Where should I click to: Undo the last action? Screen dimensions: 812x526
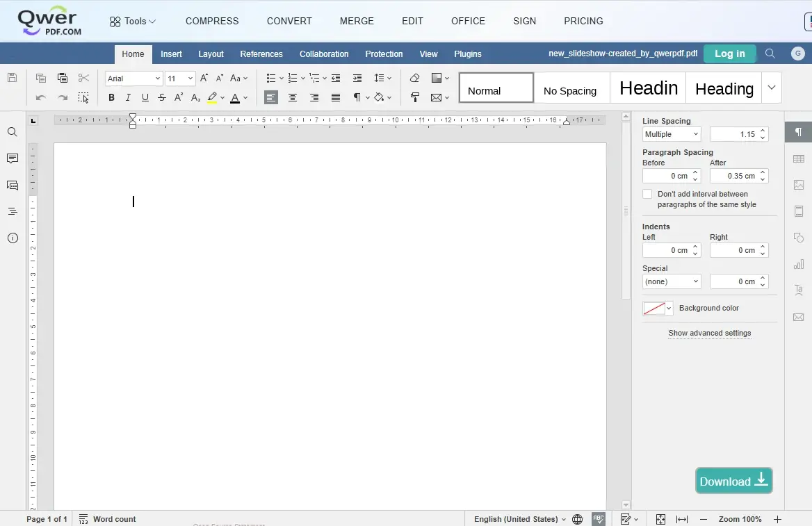(41, 97)
